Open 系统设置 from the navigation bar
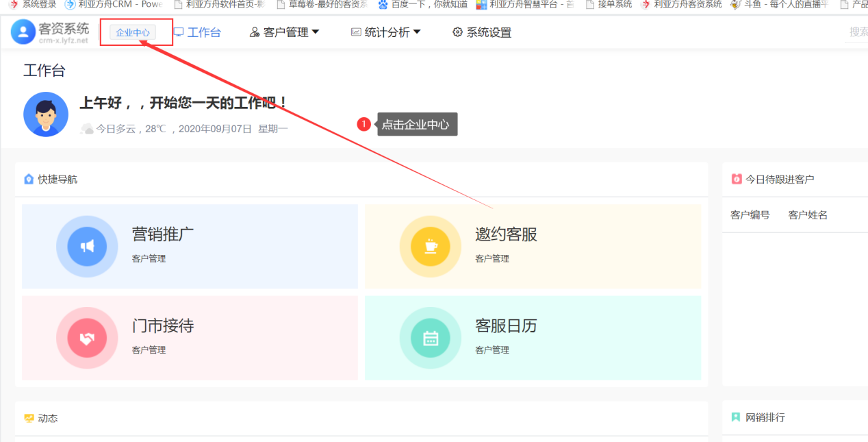 [482, 32]
